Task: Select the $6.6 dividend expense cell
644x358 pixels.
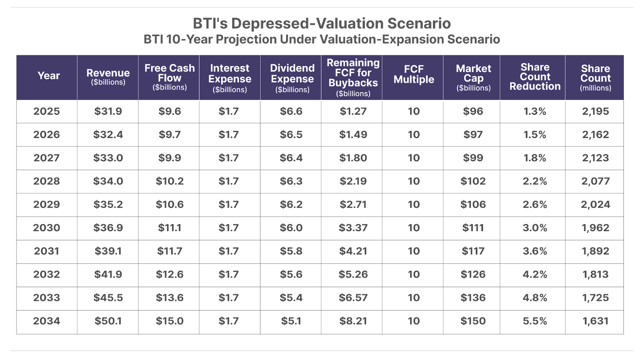Action: pyautogui.click(x=291, y=111)
